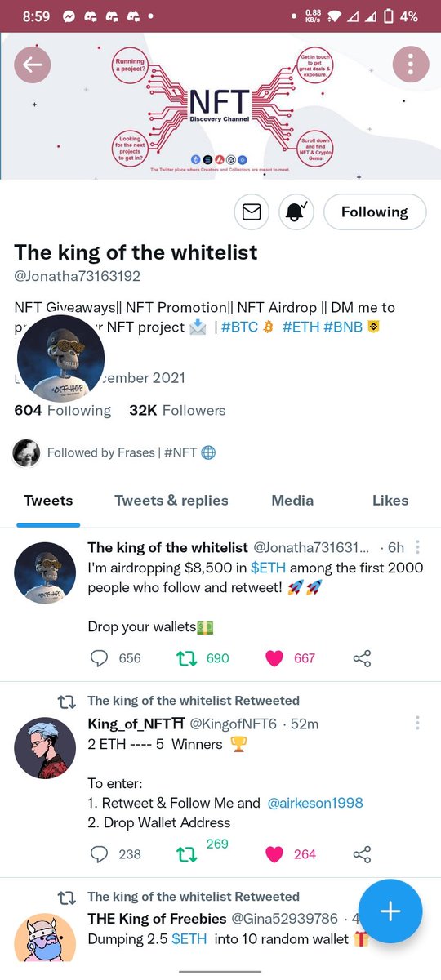This screenshot has height=980, width=441.
Task: Toggle the notification bell for this account
Action: pyautogui.click(x=296, y=212)
